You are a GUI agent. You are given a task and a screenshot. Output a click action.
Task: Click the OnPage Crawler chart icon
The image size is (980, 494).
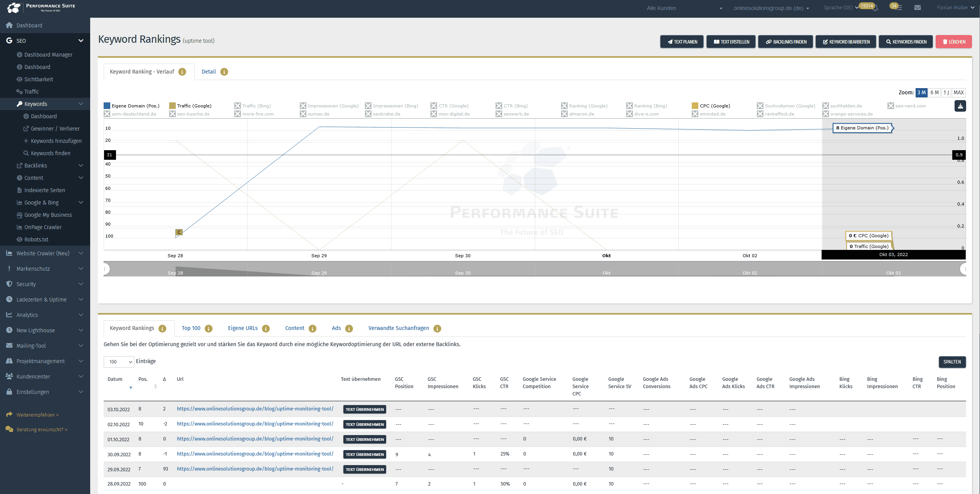[x=19, y=227]
